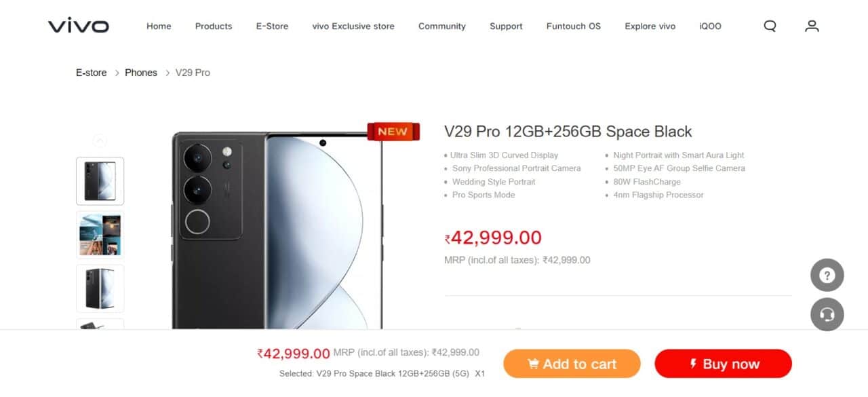Screen dimensions: 868x397
Task: Open the E-Store menu item
Action: [x=272, y=26]
